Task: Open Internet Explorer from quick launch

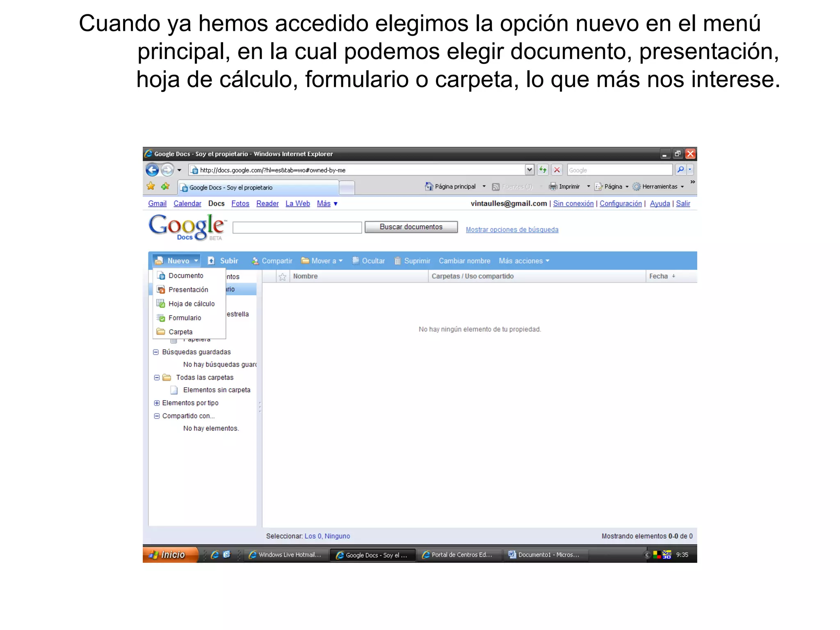Action: 215,555
